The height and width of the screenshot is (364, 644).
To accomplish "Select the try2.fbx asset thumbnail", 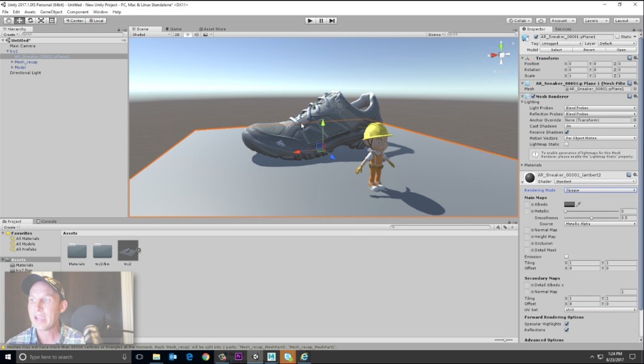I will (102, 251).
